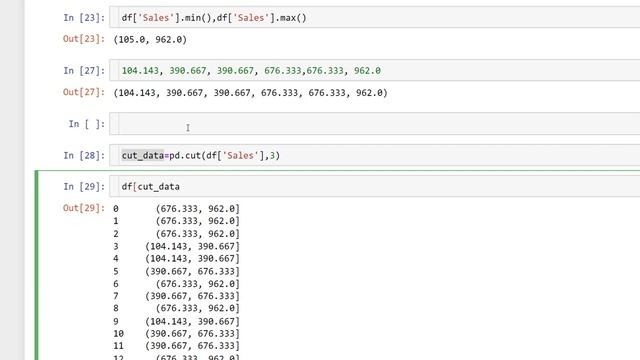Click the In [27] prompt label
The width and height of the screenshot is (640, 360).
point(84,71)
